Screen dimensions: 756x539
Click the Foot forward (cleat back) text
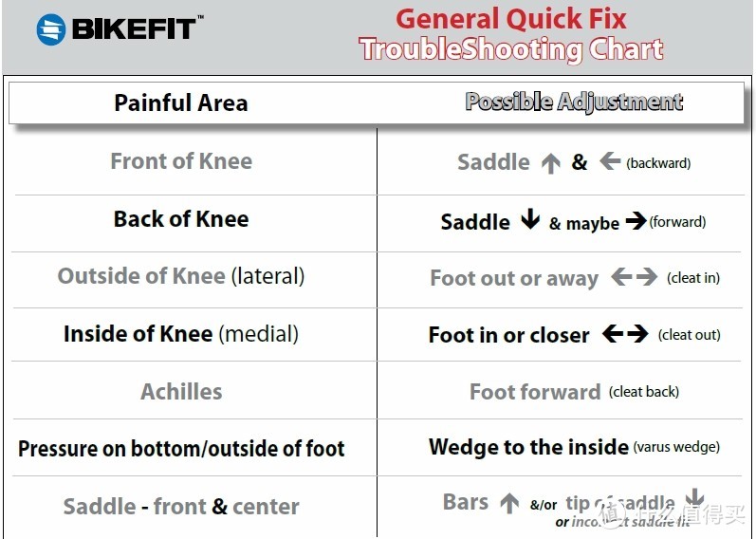[574, 392]
